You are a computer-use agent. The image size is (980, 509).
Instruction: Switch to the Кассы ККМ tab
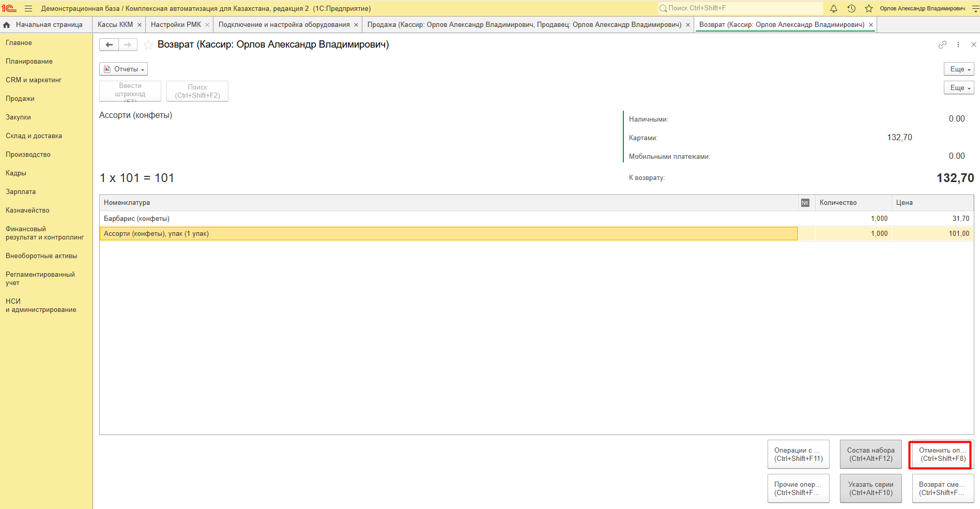pos(115,25)
